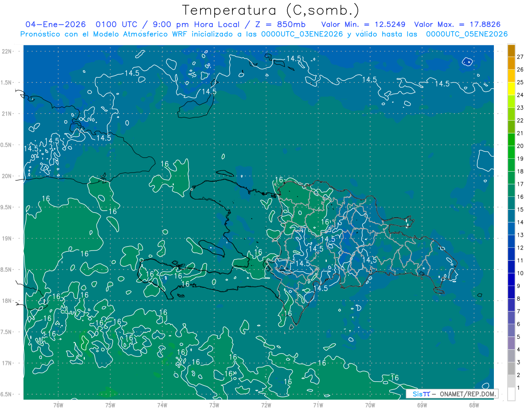This screenshot has width=532, height=411.
Task: Click the '17N' latitude label
Action: [x=6, y=363]
